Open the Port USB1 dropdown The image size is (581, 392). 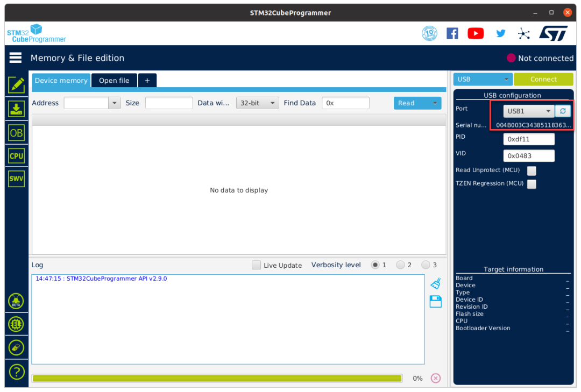528,111
